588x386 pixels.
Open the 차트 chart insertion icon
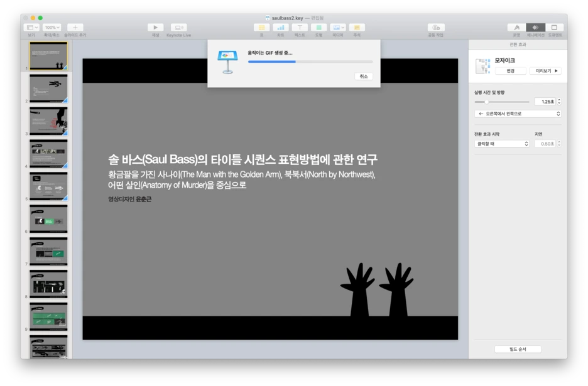(x=280, y=27)
